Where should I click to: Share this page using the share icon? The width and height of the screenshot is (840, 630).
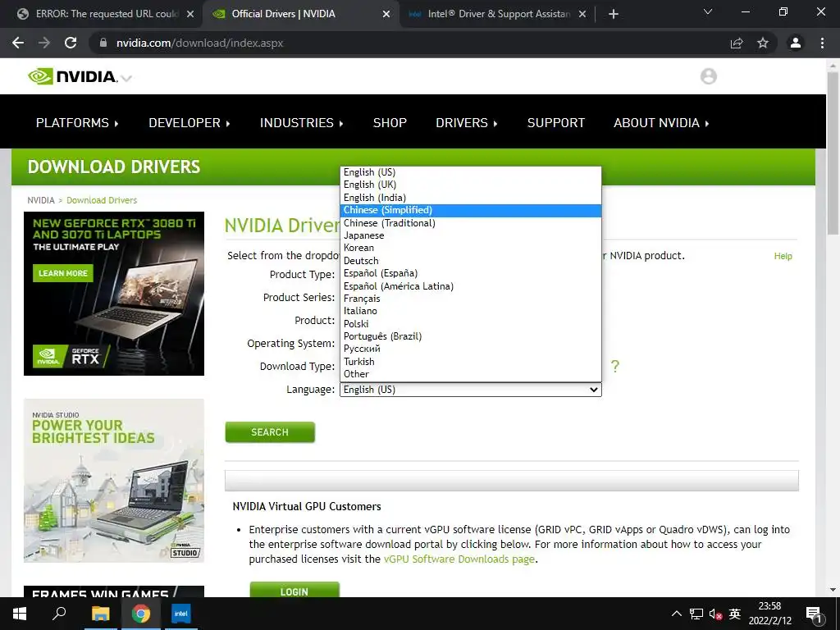click(737, 43)
